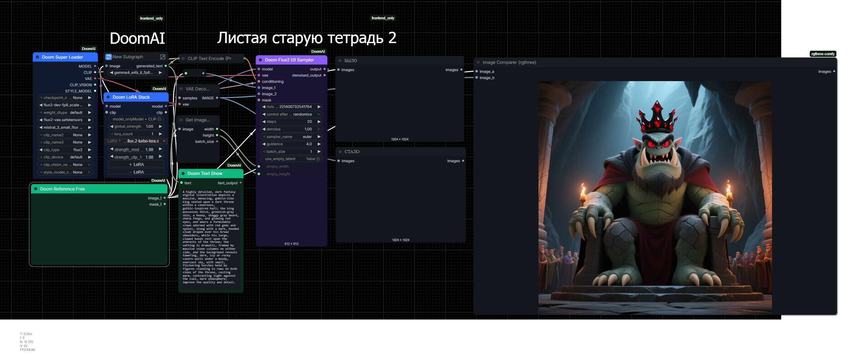868x355 pixels.
Task: Collapse the Doom Reference Free node dot
Action: 35,189
